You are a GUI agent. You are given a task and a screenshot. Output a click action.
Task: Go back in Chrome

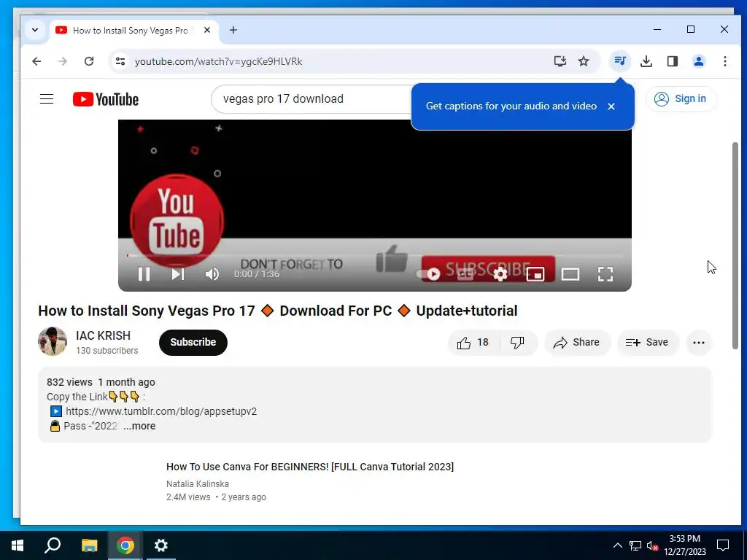pyautogui.click(x=36, y=61)
